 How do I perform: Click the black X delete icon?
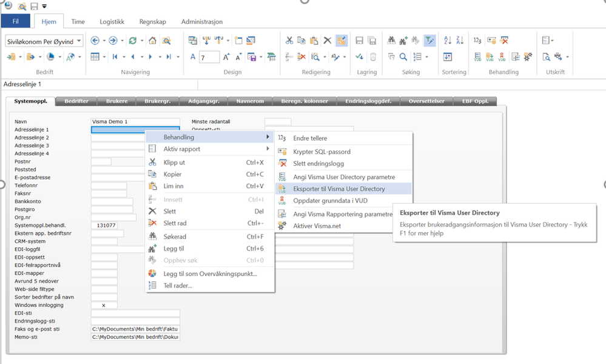click(x=328, y=40)
